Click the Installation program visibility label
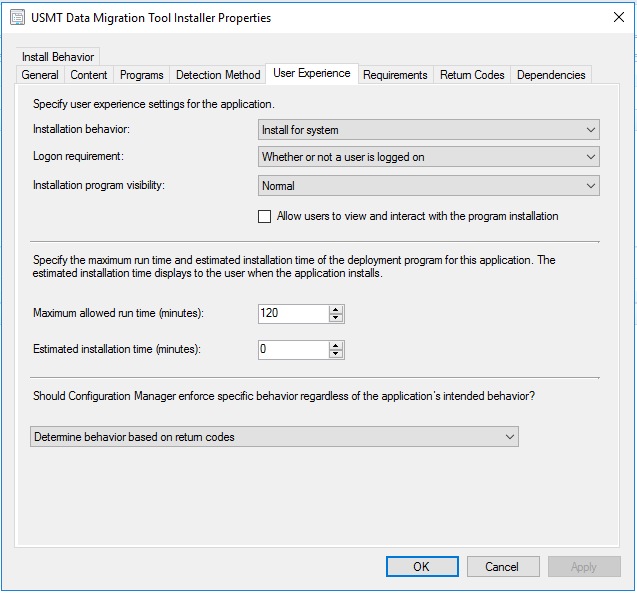Screen dimensions: 637x594 point(99,185)
